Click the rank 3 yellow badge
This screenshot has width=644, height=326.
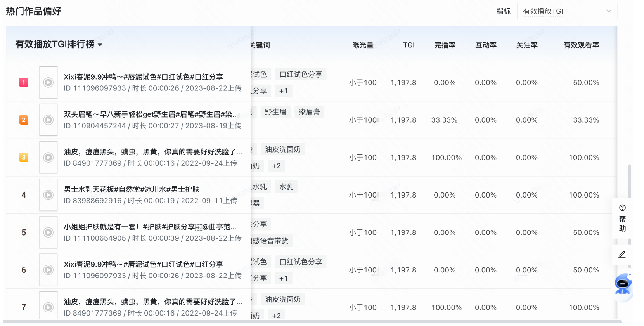[24, 158]
